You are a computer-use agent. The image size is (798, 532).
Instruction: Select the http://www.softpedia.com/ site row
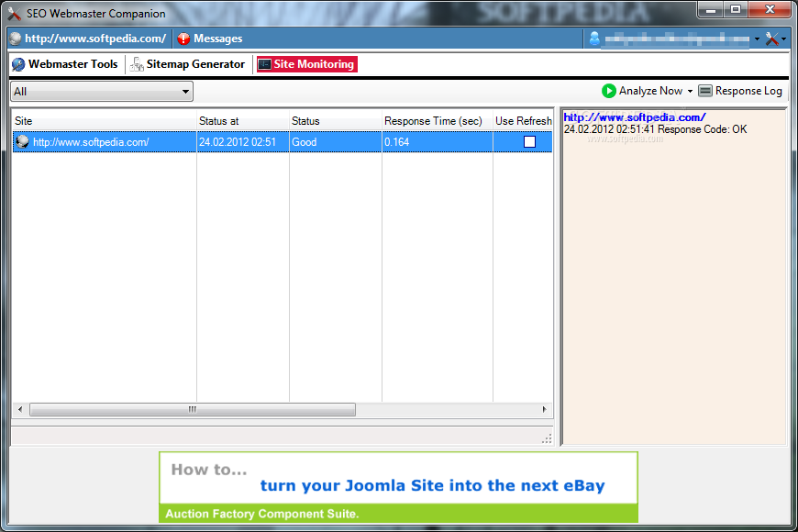283,142
